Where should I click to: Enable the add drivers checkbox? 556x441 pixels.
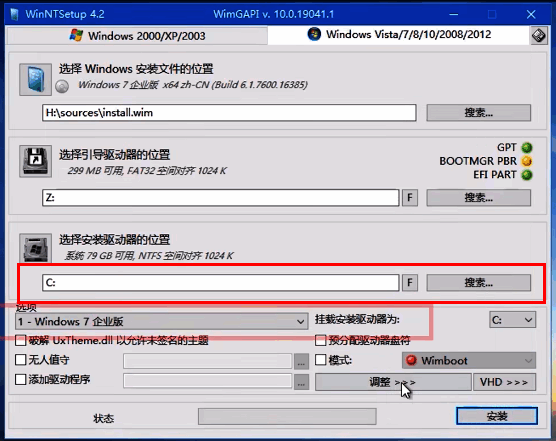[21, 379]
